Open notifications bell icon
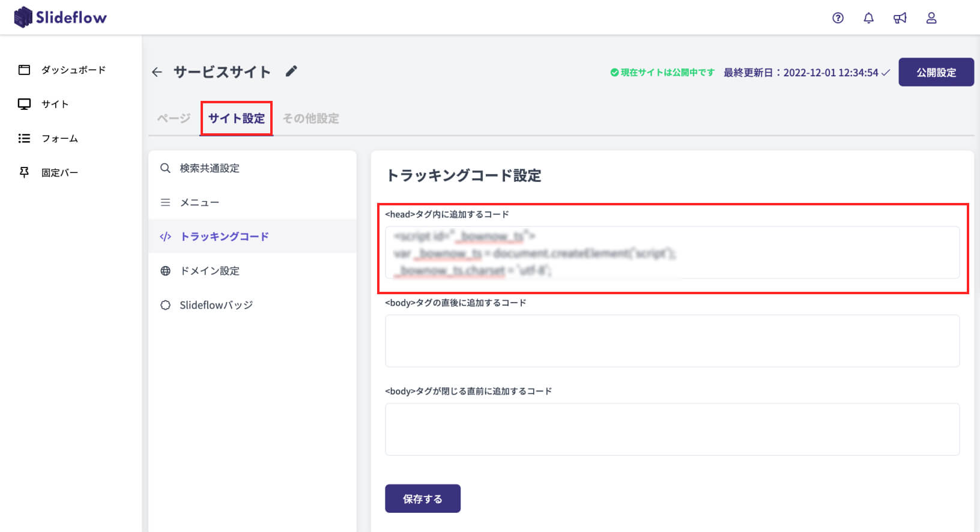Screen dimensions: 980x532 coord(868,18)
